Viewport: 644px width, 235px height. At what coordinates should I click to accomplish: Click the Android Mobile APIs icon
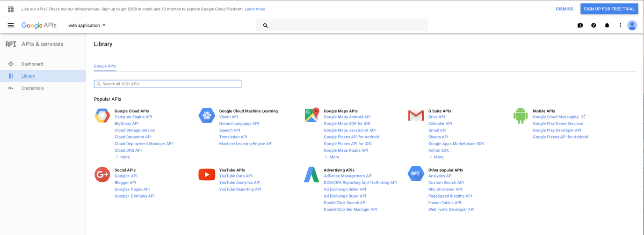point(521,115)
